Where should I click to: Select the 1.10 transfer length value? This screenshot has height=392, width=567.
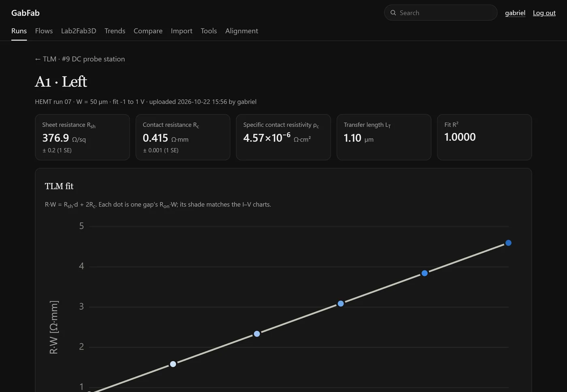point(352,138)
